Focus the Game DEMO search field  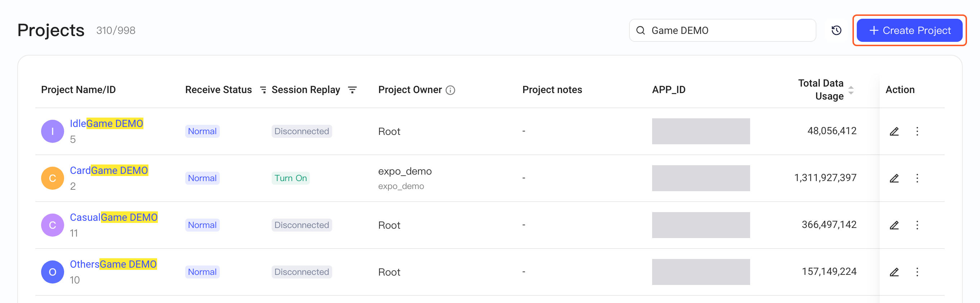pos(722,30)
